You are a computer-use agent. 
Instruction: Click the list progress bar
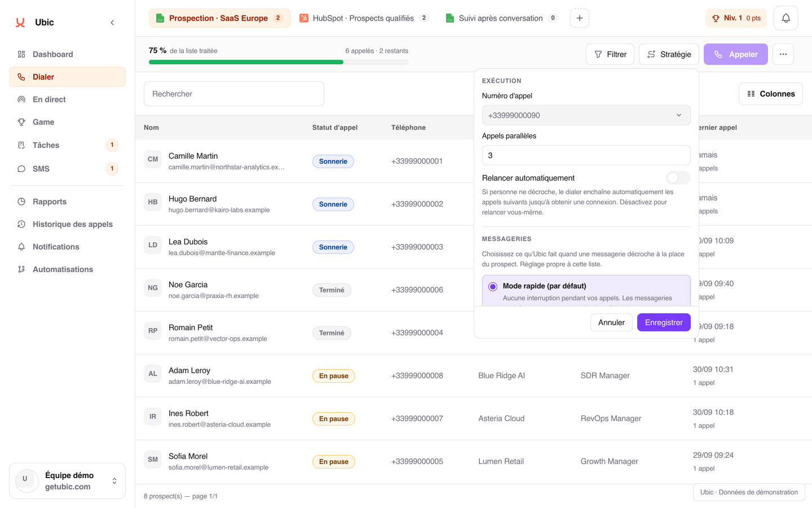(x=279, y=62)
